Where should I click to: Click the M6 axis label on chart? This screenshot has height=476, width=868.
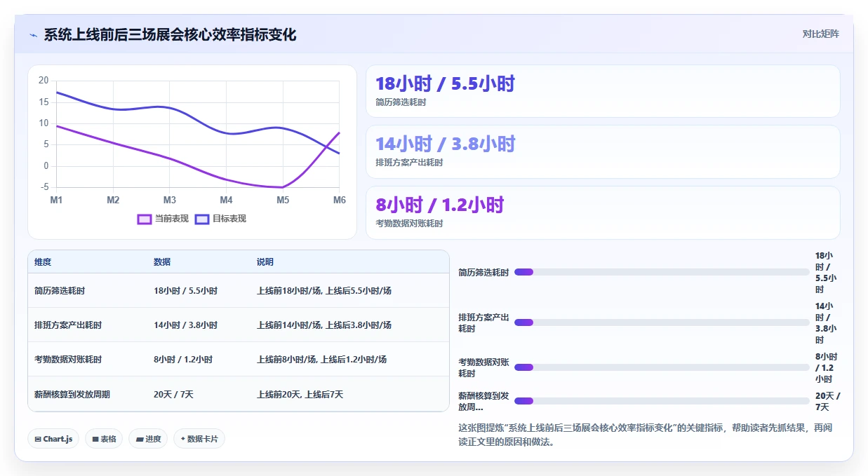point(339,200)
